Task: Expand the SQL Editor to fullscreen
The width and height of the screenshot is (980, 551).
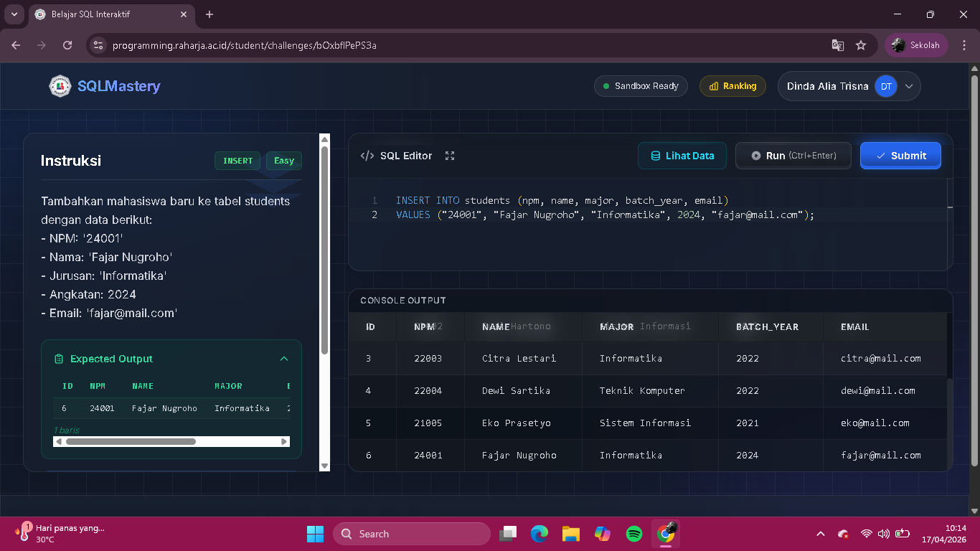Action: point(450,156)
